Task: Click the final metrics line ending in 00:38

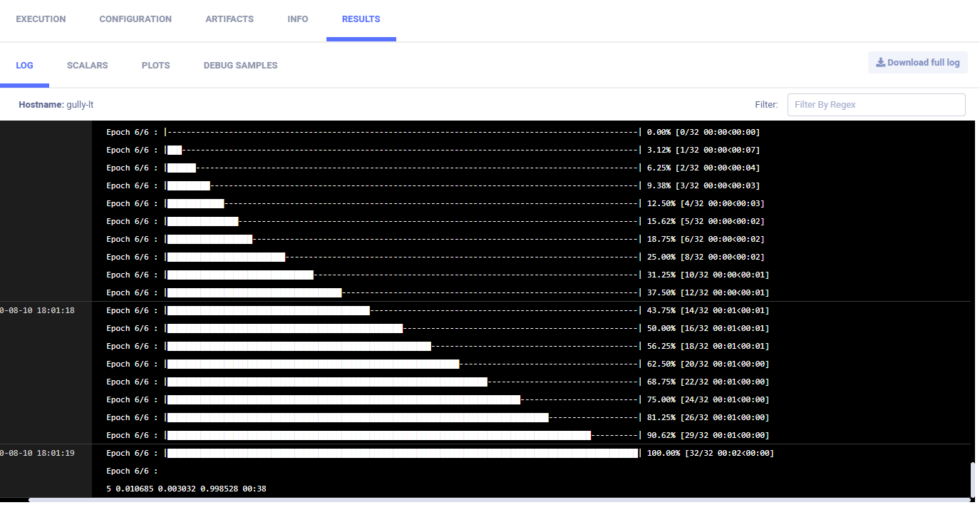Action: pyautogui.click(x=186, y=489)
